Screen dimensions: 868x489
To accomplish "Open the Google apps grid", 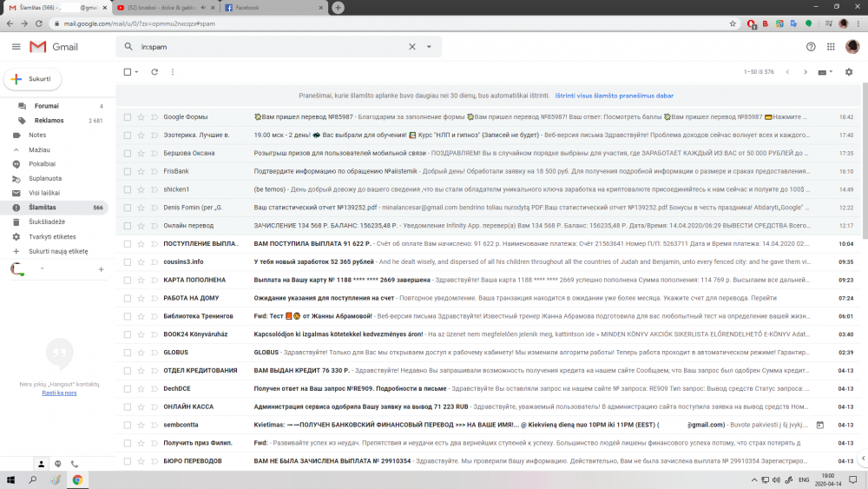I will 831,47.
